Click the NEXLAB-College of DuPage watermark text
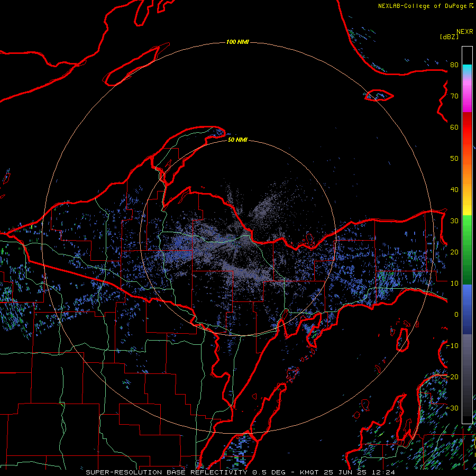 pos(425,6)
